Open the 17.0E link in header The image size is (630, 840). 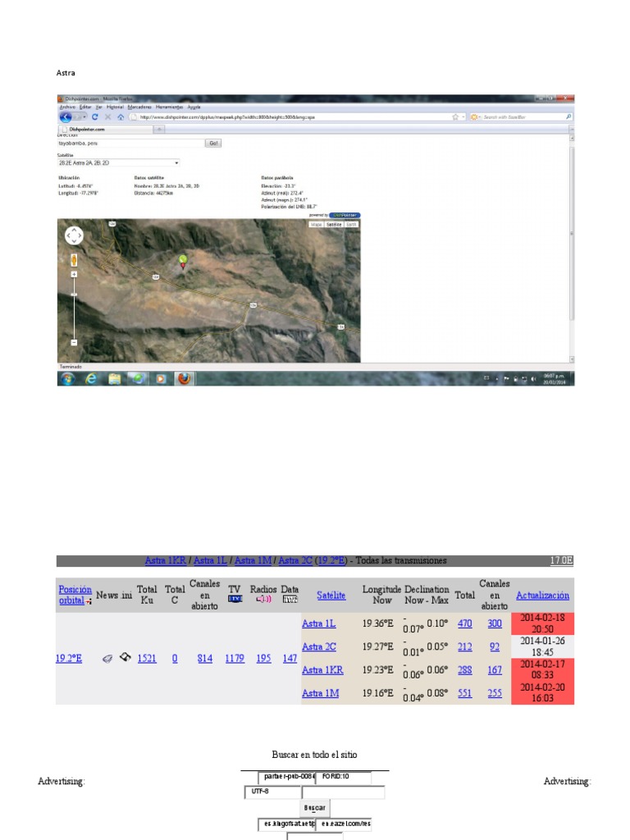point(561,560)
